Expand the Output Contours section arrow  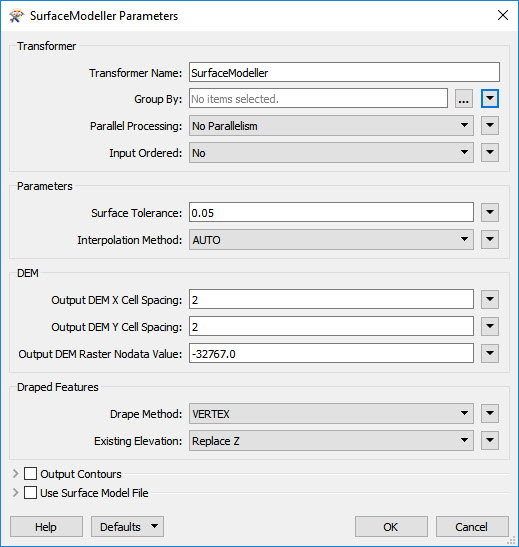pyautogui.click(x=15, y=474)
